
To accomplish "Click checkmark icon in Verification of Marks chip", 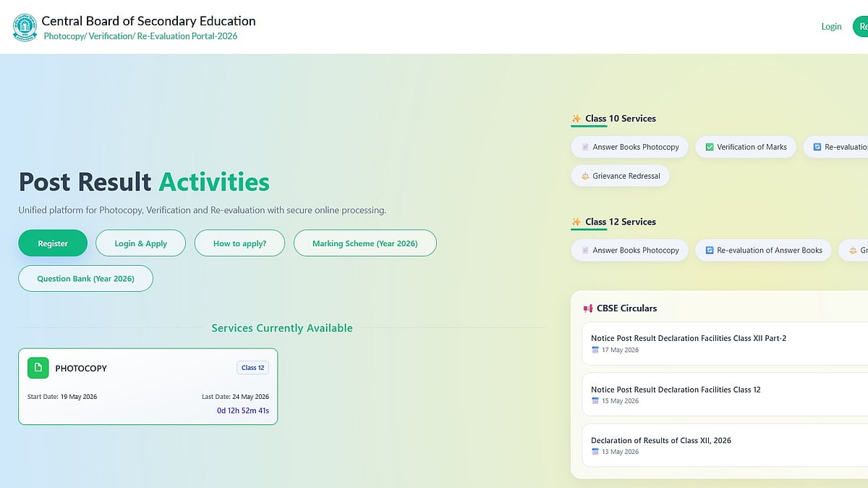I will point(710,147).
